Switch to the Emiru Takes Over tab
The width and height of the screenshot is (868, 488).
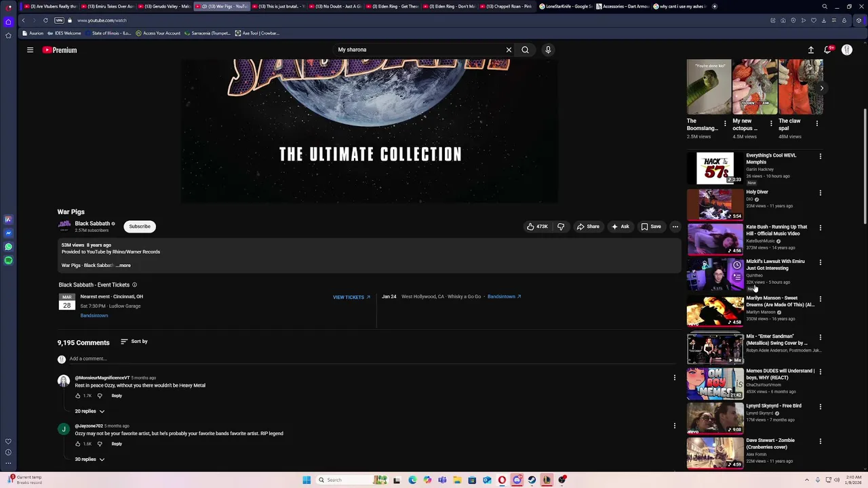(x=109, y=6)
